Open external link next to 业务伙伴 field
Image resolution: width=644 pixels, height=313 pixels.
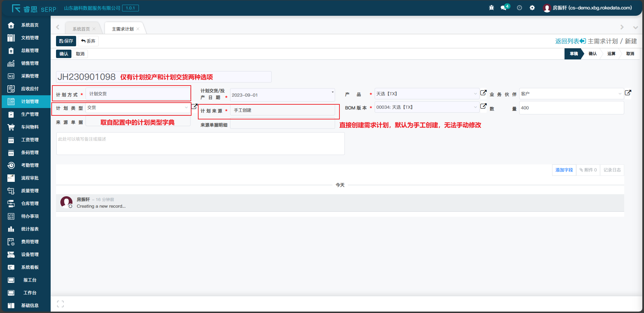(x=628, y=93)
